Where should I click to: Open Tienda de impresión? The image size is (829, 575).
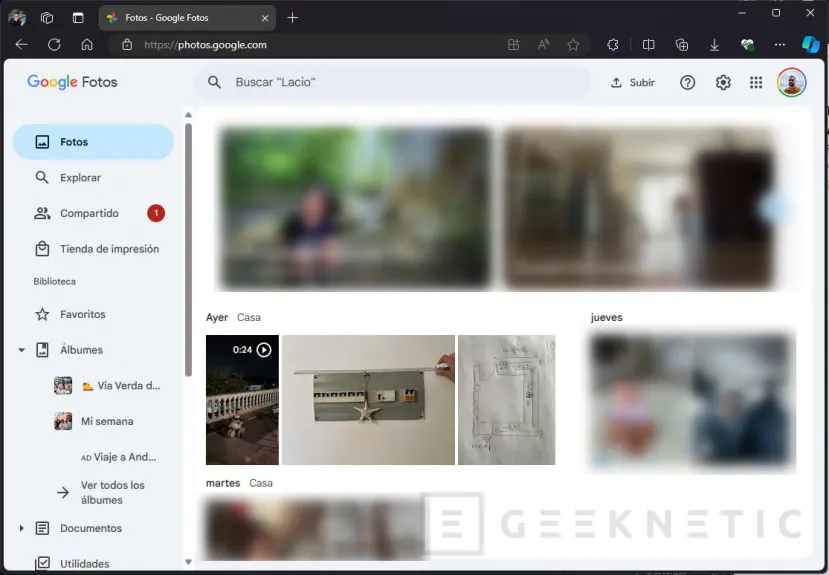(94, 249)
